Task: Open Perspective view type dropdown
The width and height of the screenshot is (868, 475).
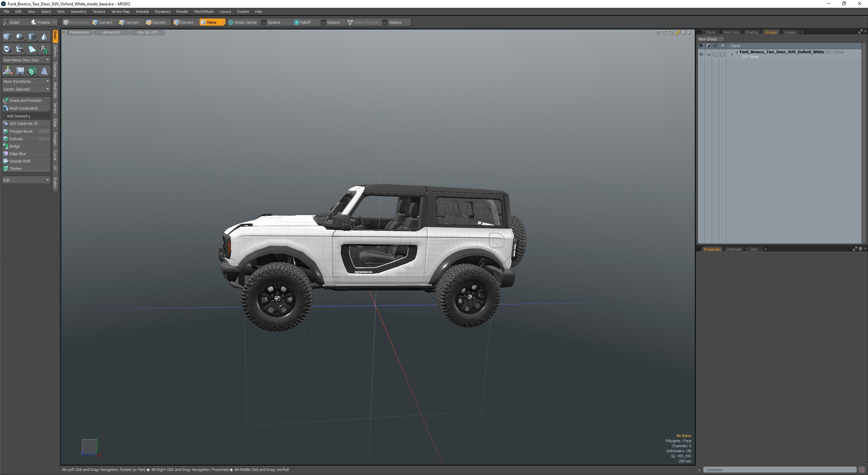Action: click(79, 33)
